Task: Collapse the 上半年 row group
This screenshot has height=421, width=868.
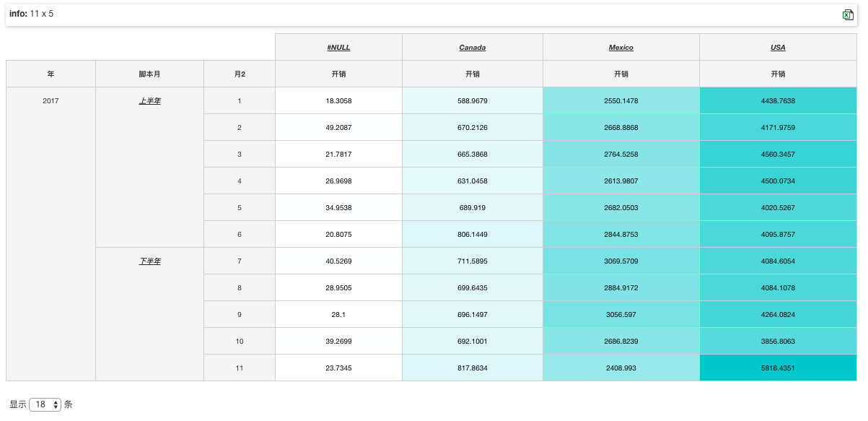Action: [150, 101]
